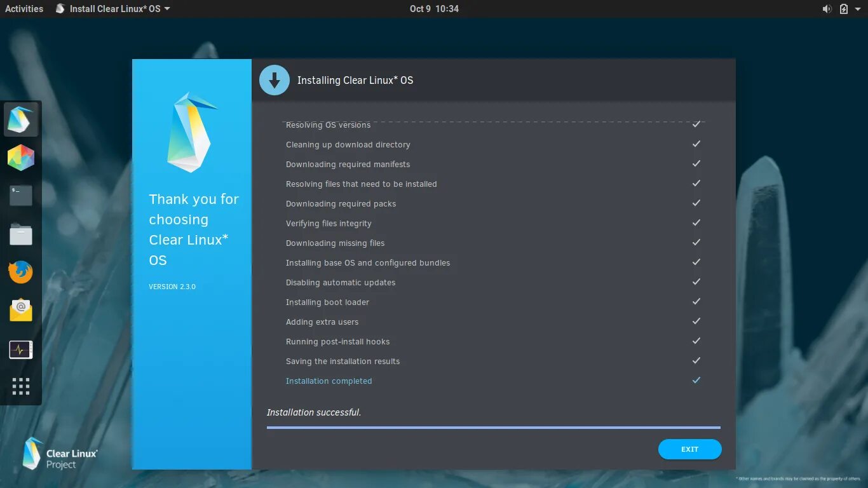Viewport: 868px width, 488px height.
Task: Select 'Installing boot loader' row
Action: pos(494,302)
